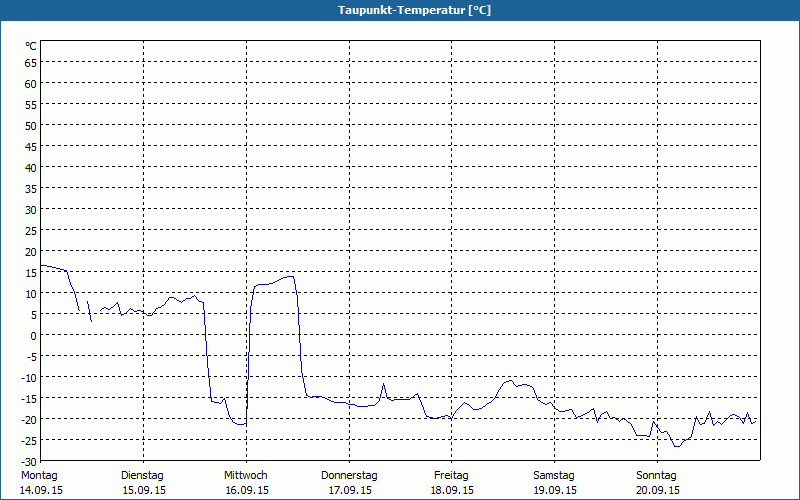Click the Samstag day label
This screenshot has height=500, width=800.
pyautogui.click(x=554, y=476)
